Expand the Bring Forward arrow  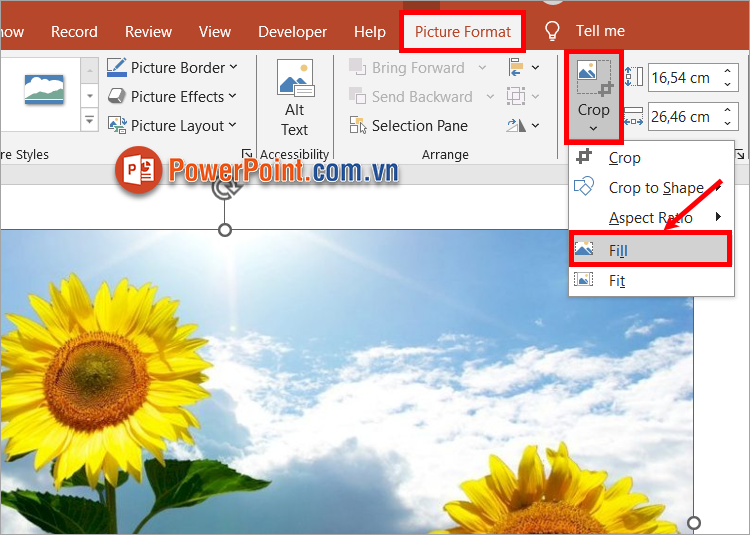point(482,67)
